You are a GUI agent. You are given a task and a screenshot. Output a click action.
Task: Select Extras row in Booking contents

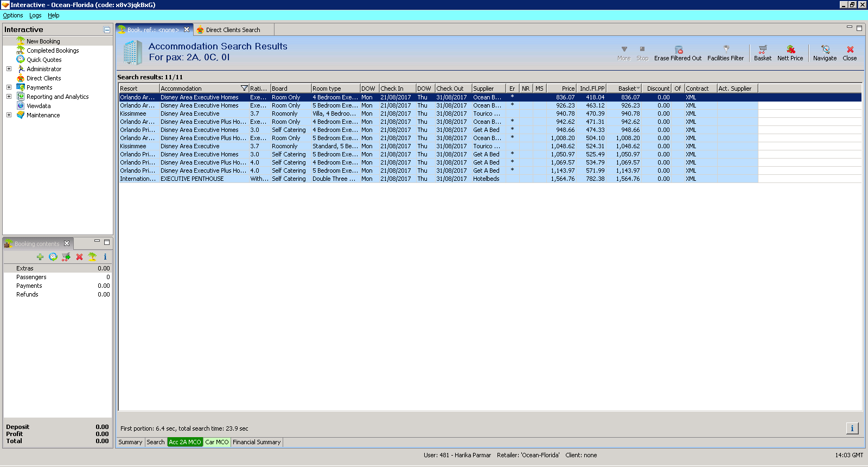[x=58, y=268]
